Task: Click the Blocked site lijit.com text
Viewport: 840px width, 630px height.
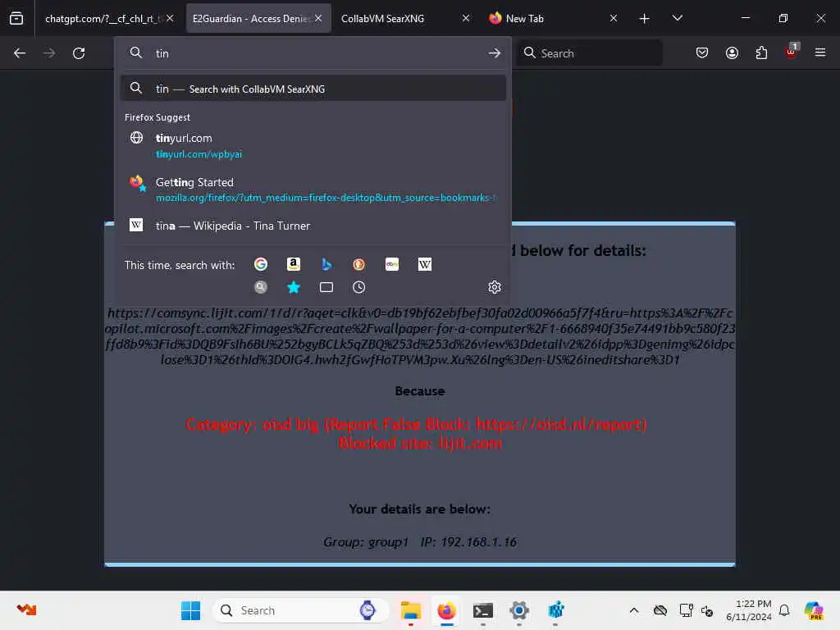Action: [x=420, y=444]
